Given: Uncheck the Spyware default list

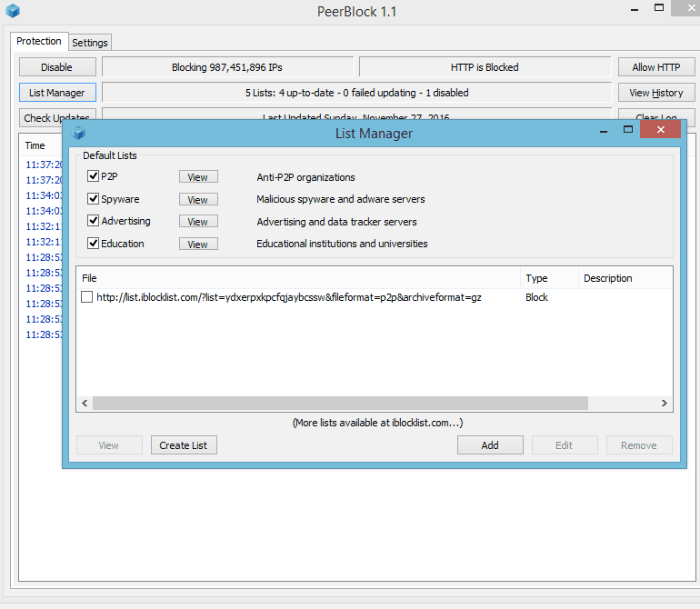Looking at the screenshot, I should point(93,199).
